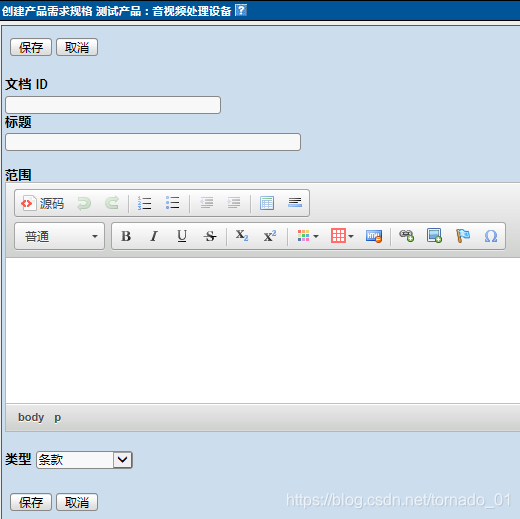Viewport: 520px width, 519px height.
Task: Apply superscript formatting
Action: tap(270, 236)
